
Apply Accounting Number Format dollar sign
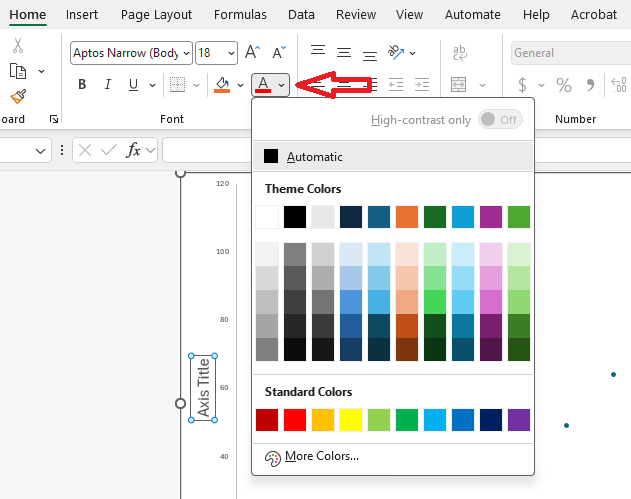(x=522, y=85)
